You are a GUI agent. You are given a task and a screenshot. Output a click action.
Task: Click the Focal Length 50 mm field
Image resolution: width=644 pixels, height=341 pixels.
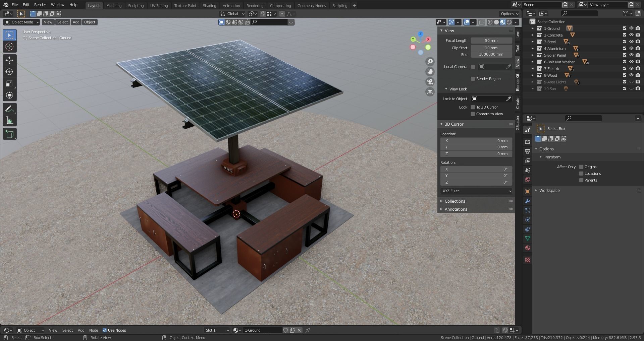tap(491, 41)
